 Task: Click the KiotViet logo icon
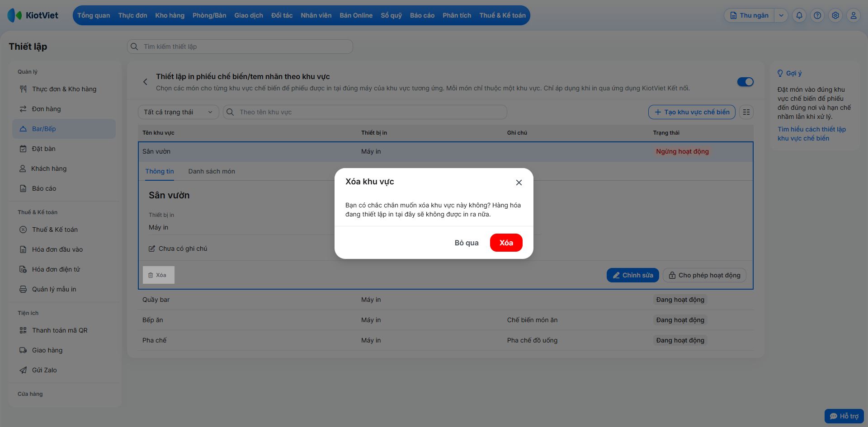point(14,15)
